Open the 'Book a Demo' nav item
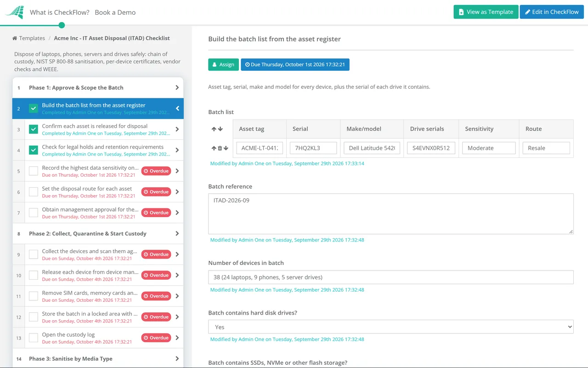Screen dimensions: 588x368 pyautogui.click(x=115, y=12)
